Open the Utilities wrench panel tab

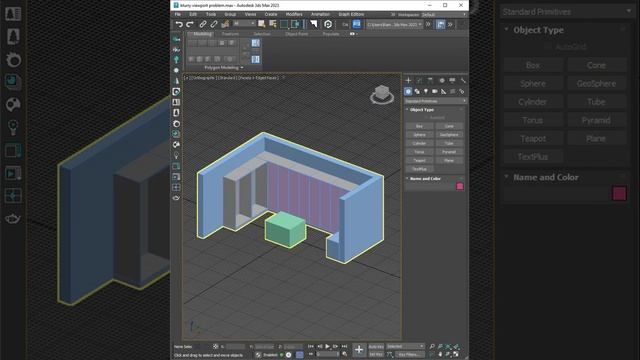point(463,80)
